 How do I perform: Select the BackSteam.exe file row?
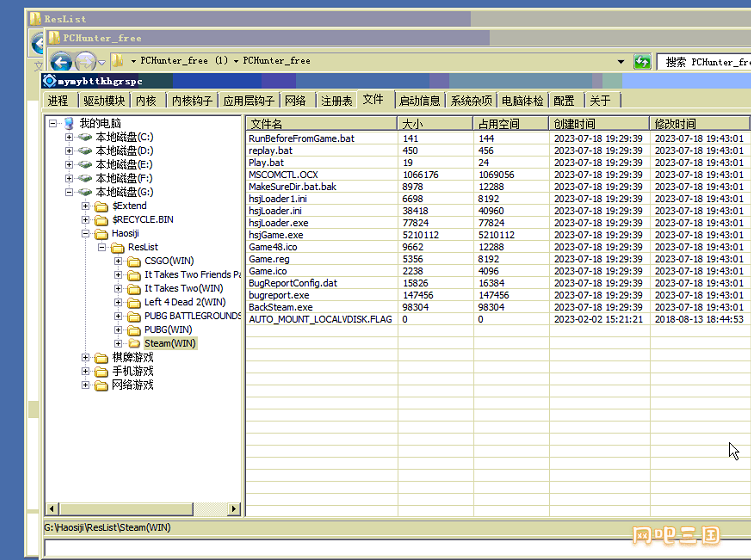(498, 308)
